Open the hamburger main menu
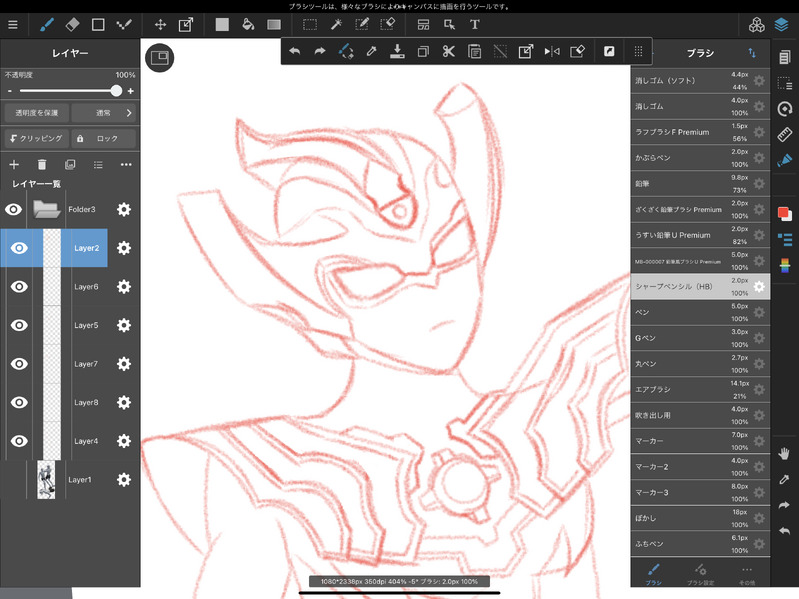 click(13, 24)
